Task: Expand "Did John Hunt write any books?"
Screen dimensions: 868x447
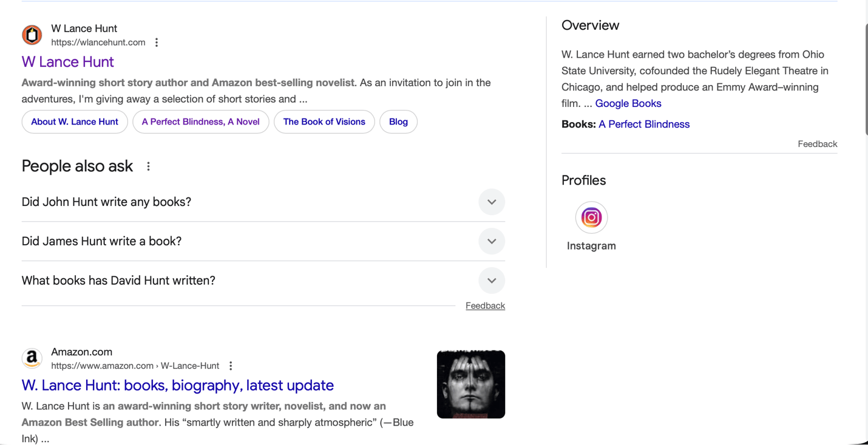Action: (x=491, y=202)
